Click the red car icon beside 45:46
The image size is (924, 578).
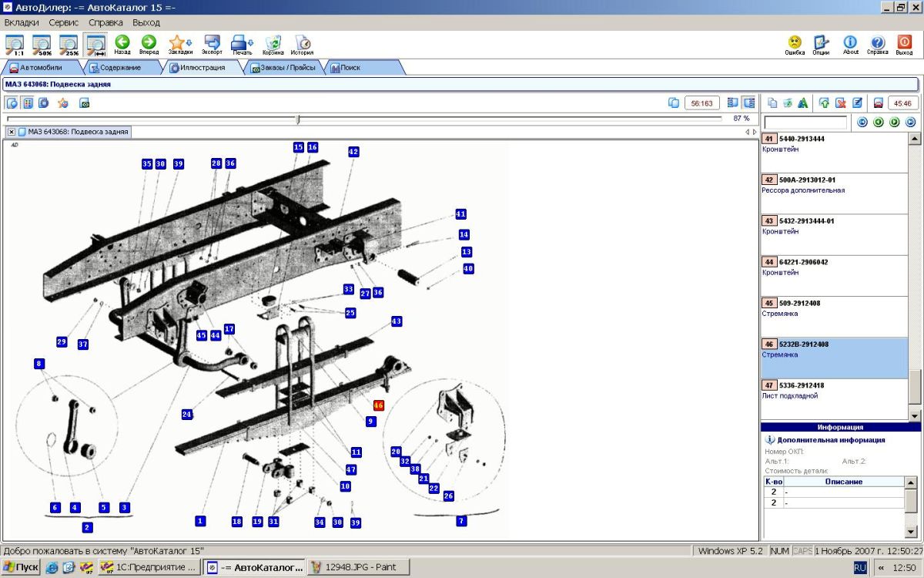point(878,102)
